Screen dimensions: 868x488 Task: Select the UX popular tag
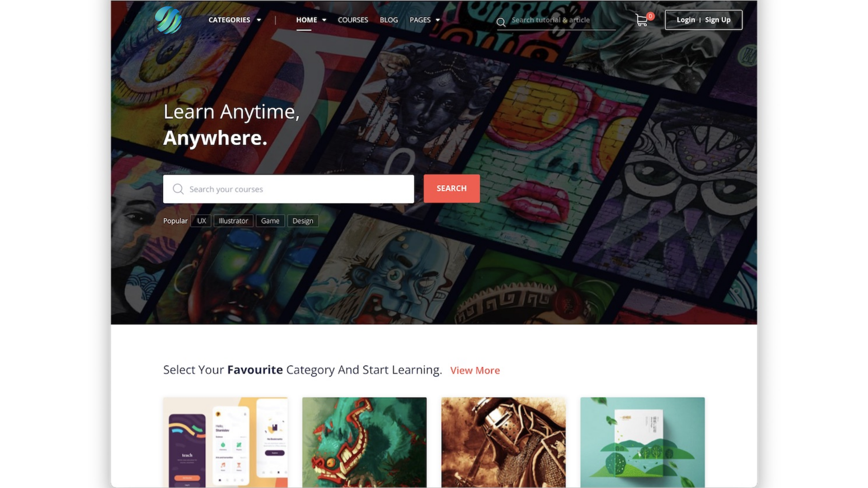[202, 221]
